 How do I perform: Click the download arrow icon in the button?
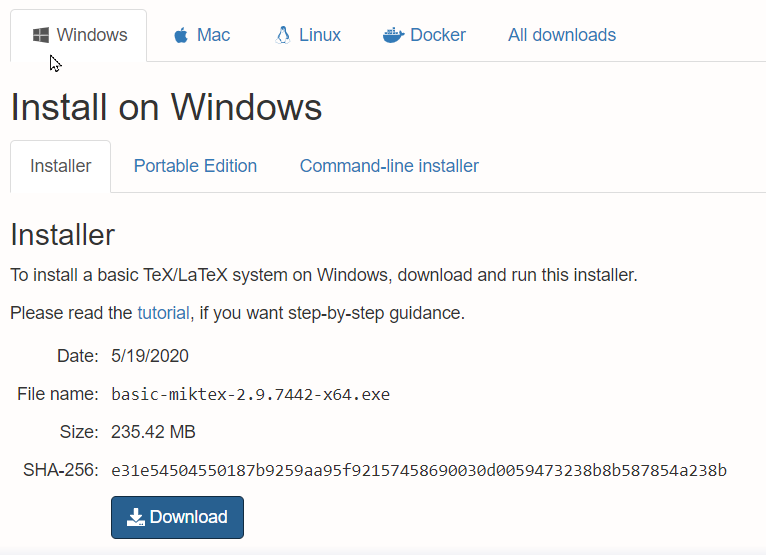click(136, 517)
